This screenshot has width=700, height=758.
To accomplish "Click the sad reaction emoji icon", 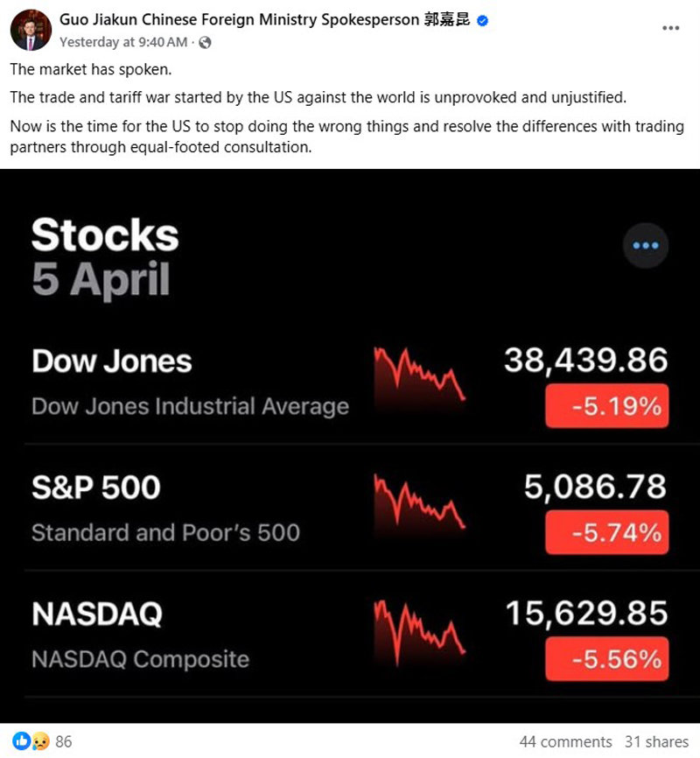I will coord(40,741).
